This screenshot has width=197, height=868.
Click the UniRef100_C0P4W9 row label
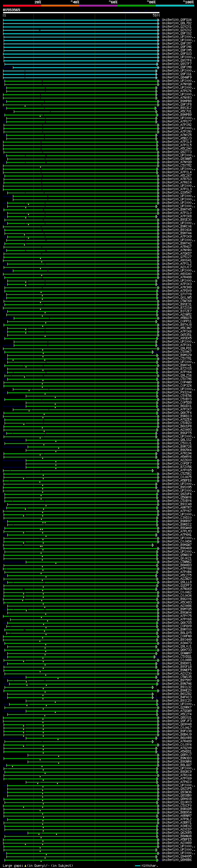pyautogui.click(x=177, y=382)
